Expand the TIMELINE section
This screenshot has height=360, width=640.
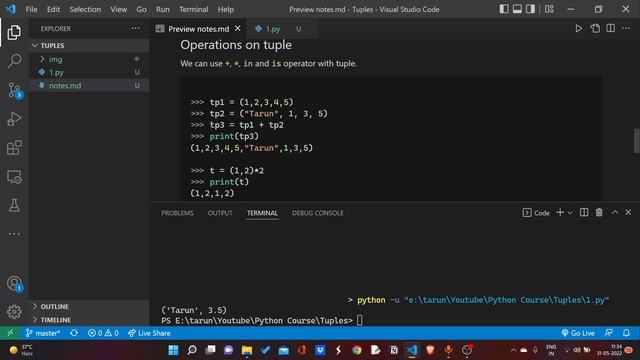pos(89,320)
